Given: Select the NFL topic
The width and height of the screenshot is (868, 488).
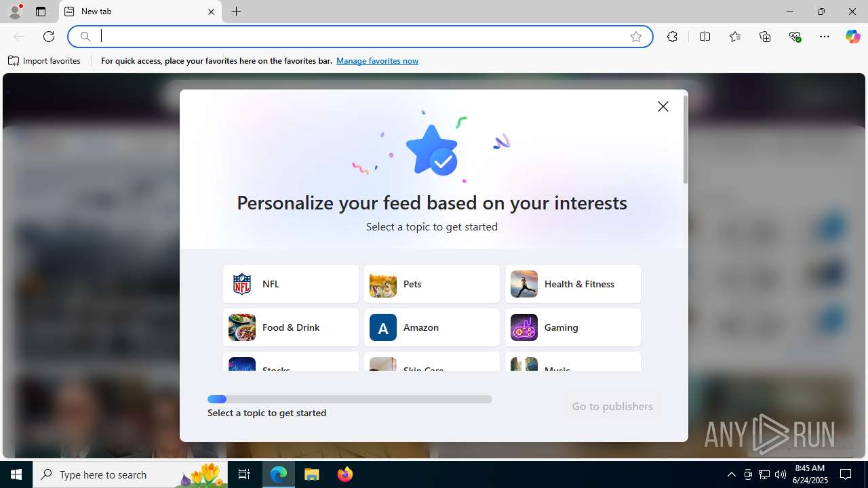Looking at the screenshot, I should tap(291, 284).
